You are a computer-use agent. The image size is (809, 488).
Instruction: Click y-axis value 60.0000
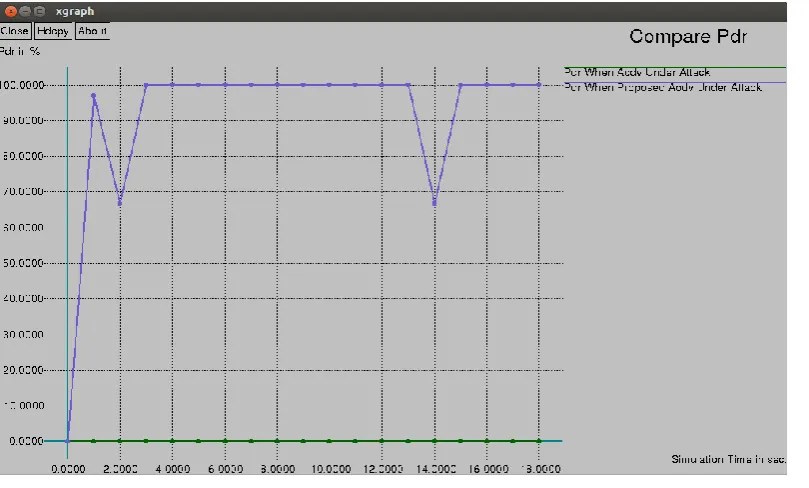[23, 227]
